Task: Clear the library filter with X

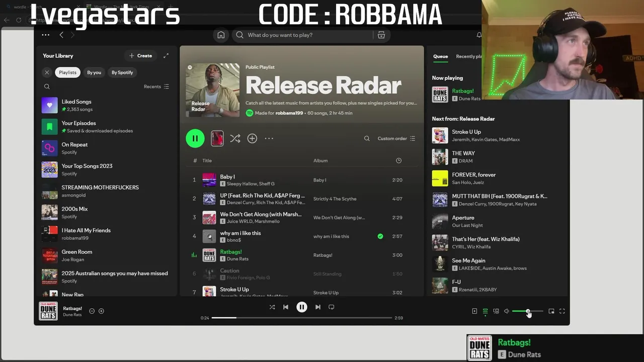Action: pyautogui.click(x=47, y=72)
